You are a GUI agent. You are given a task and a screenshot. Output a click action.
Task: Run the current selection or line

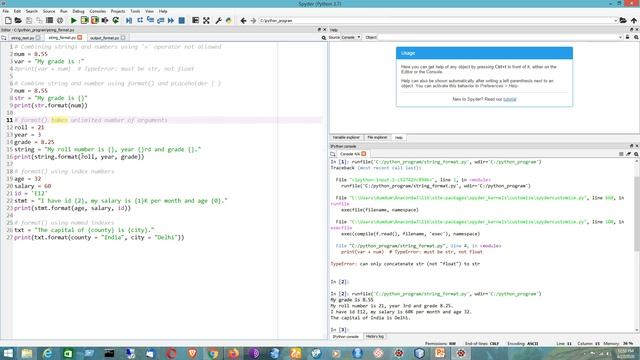click(105, 20)
